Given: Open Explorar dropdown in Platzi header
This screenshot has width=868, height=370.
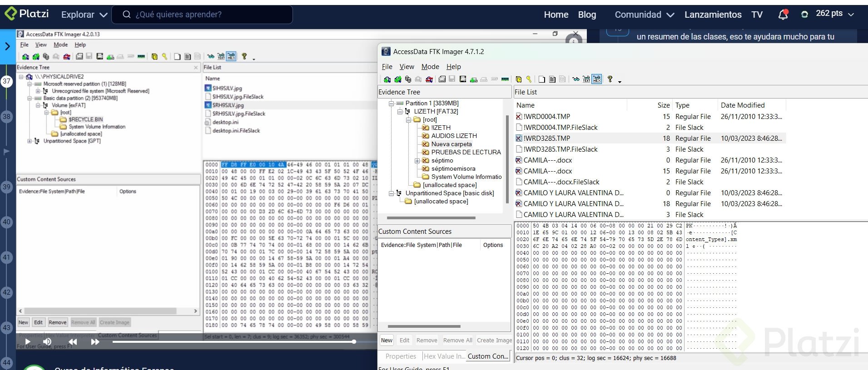Looking at the screenshot, I should tap(84, 15).
